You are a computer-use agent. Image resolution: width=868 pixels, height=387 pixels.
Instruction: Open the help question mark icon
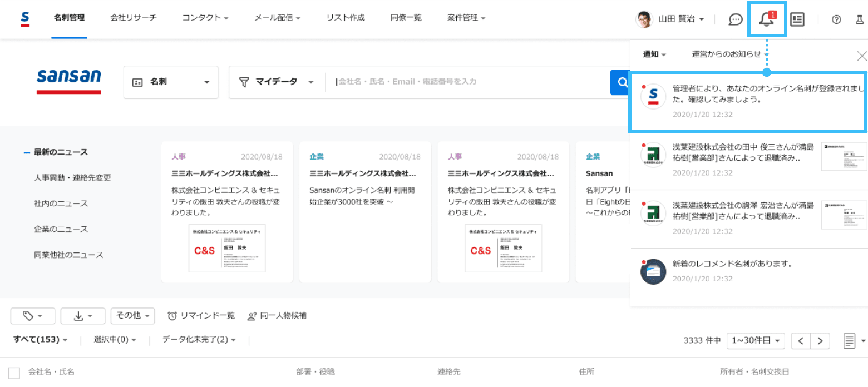836,19
